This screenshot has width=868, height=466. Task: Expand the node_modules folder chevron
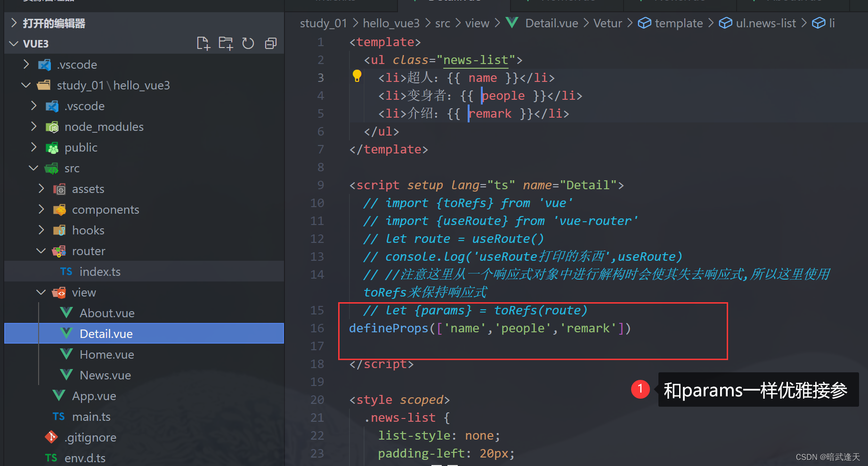click(x=34, y=127)
